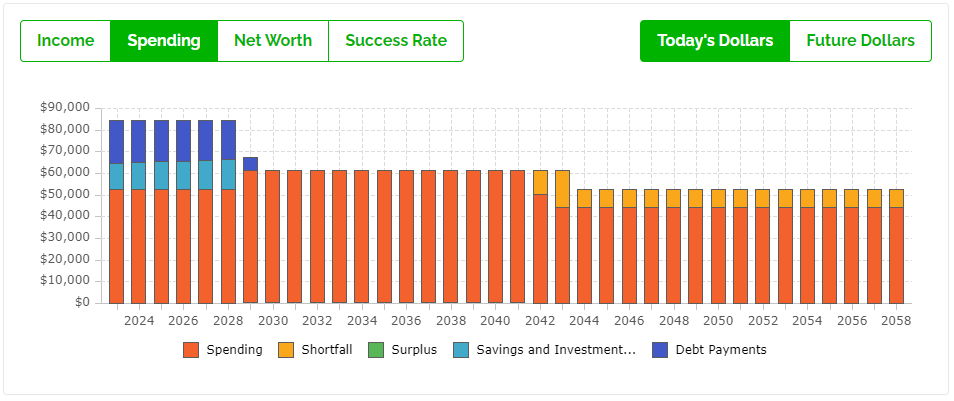
Task: Switch to the Income tab
Action: coord(66,41)
